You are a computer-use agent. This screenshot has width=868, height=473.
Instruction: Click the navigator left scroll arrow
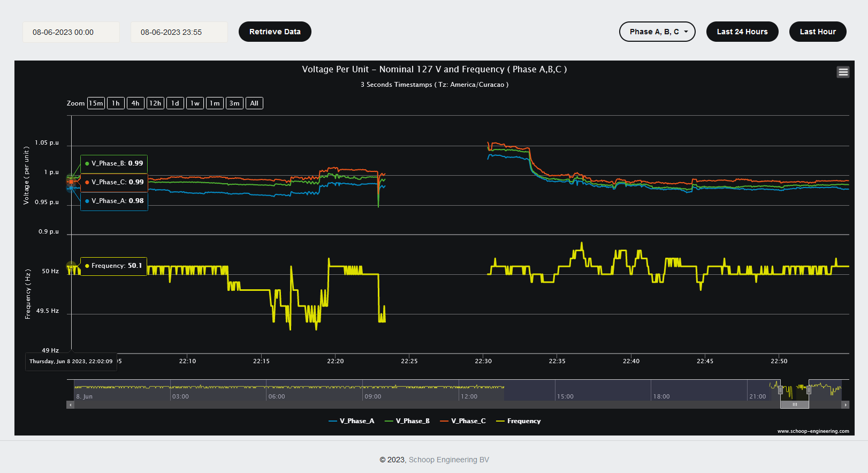pos(70,405)
